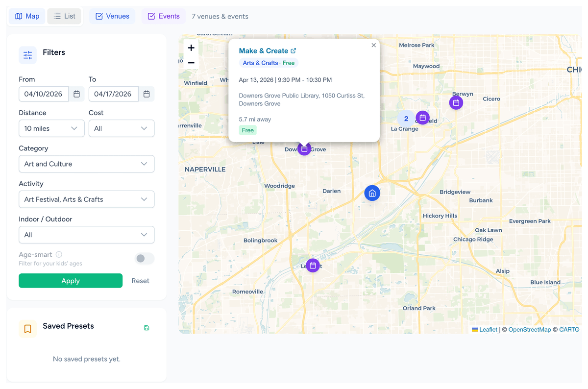Expand the Category dropdown Art and Culture
This screenshot has width=588, height=389.
[86, 164]
